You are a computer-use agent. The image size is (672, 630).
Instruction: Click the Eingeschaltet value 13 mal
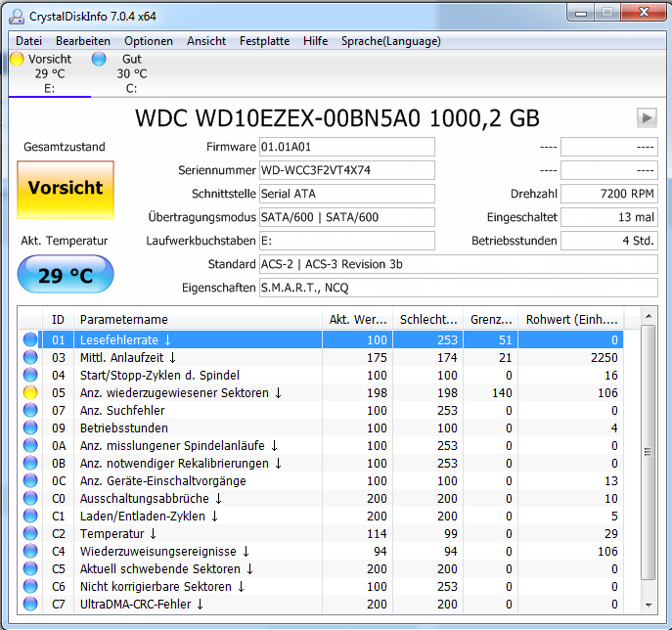point(609,217)
